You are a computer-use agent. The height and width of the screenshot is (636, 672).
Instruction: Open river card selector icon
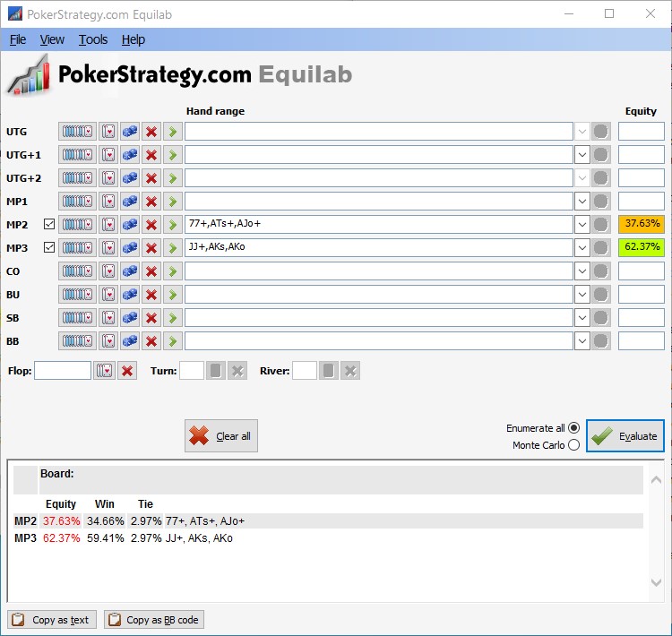[x=329, y=371]
